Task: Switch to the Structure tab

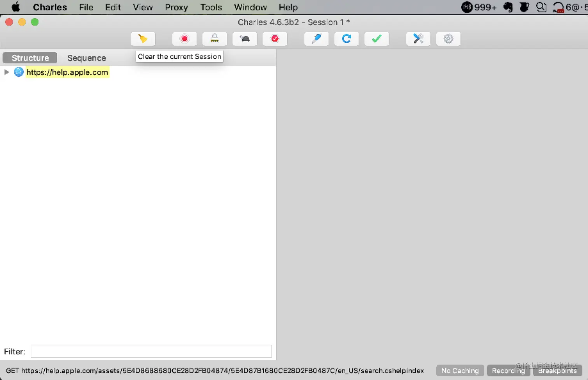Action: tap(30, 58)
